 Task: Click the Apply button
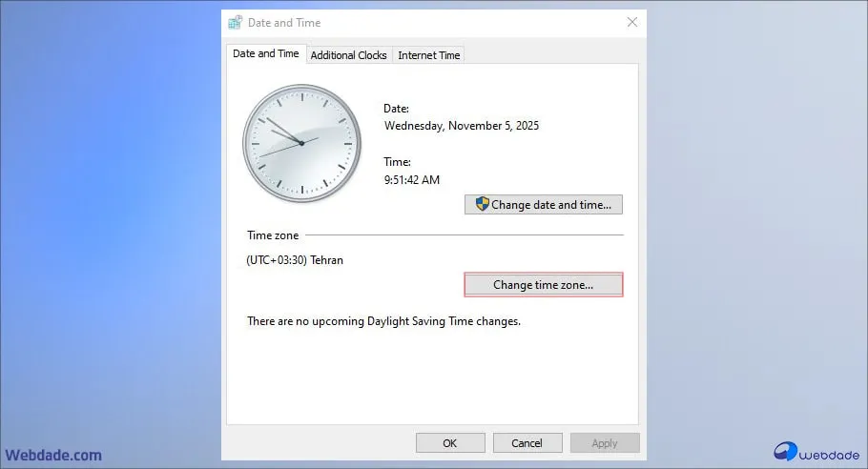605,443
